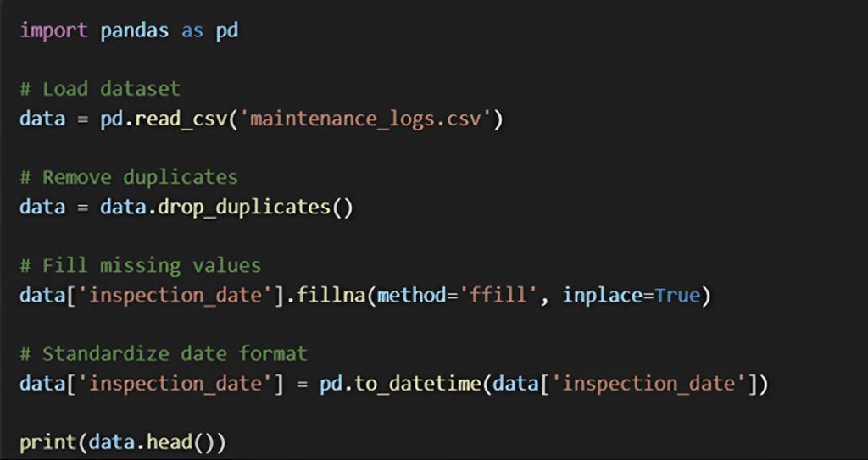This screenshot has height=460, width=868.
Task: Click the 'True' boolean value
Action: coord(677,295)
